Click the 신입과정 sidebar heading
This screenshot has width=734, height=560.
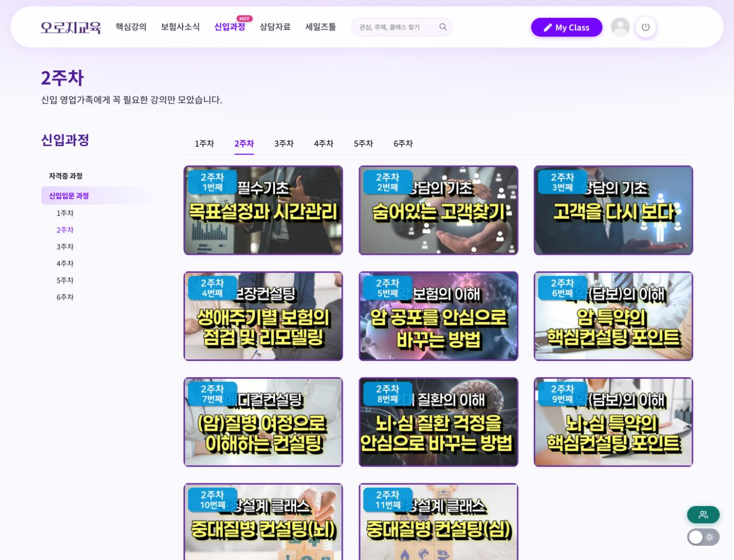click(65, 140)
